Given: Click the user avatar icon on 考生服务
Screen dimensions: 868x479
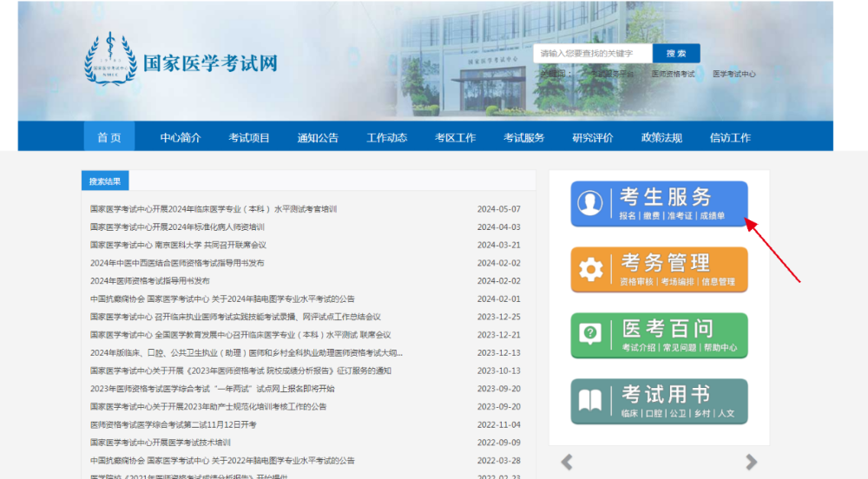Looking at the screenshot, I should 590,204.
